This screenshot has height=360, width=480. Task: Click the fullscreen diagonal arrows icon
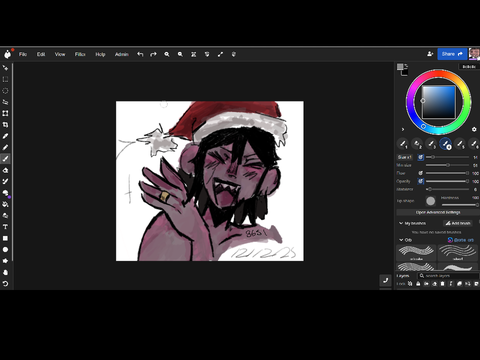coord(220,54)
